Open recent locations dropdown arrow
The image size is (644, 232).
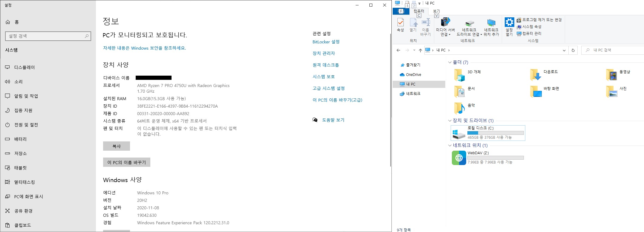414,50
